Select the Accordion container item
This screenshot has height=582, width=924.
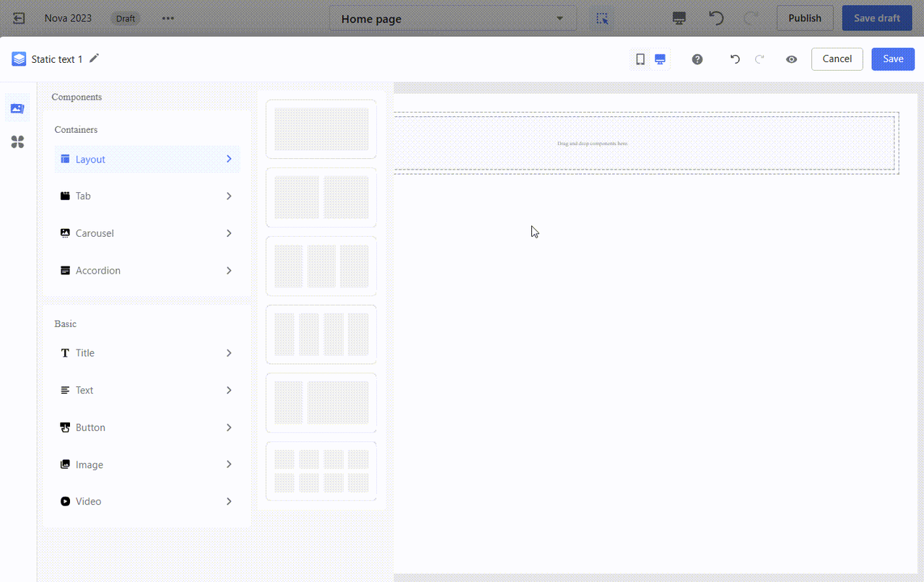pyautogui.click(x=147, y=271)
